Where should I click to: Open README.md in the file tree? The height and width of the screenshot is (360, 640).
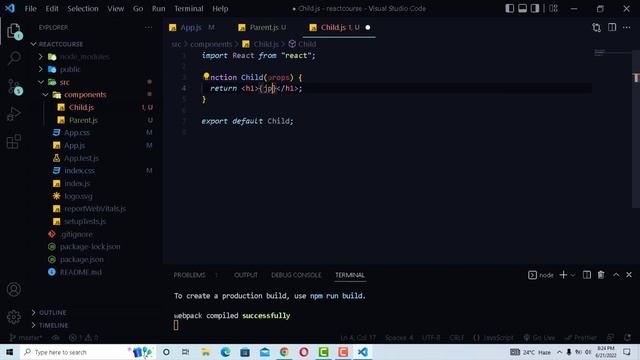(80, 272)
